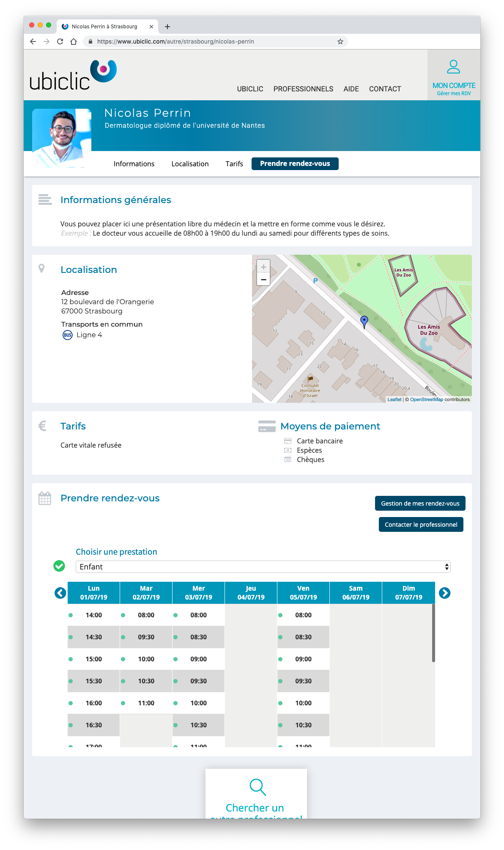Select the Friday 08:00 appointment slot
This screenshot has height=850, width=504.
304,615
